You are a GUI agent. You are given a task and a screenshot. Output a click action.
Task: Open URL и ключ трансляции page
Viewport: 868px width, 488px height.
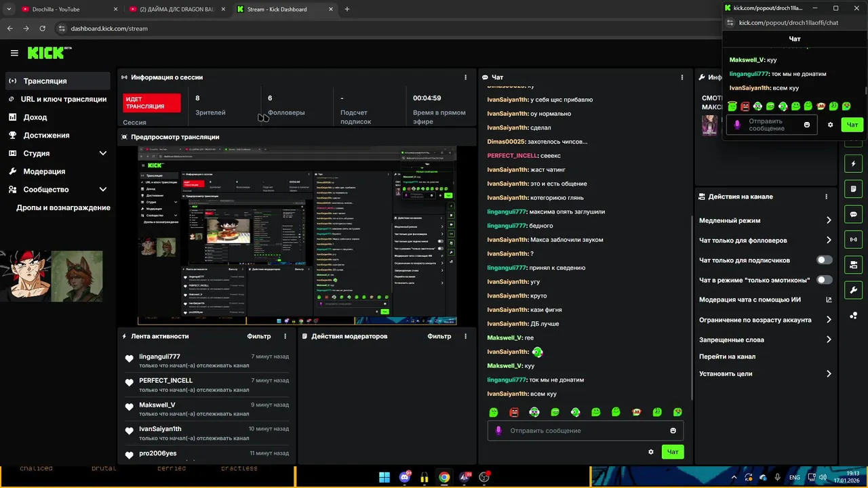(58, 99)
